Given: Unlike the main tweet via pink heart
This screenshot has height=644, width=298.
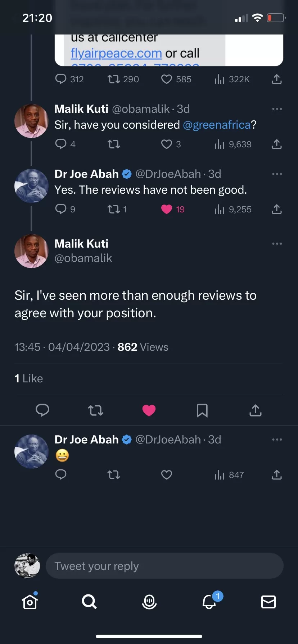Looking at the screenshot, I should pyautogui.click(x=149, y=410).
